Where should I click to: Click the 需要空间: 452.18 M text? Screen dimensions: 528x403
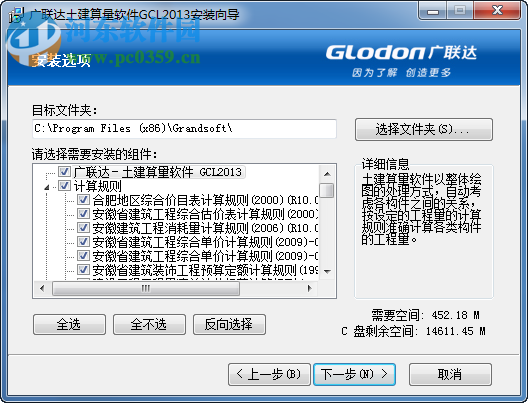click(x=426, y=315)
